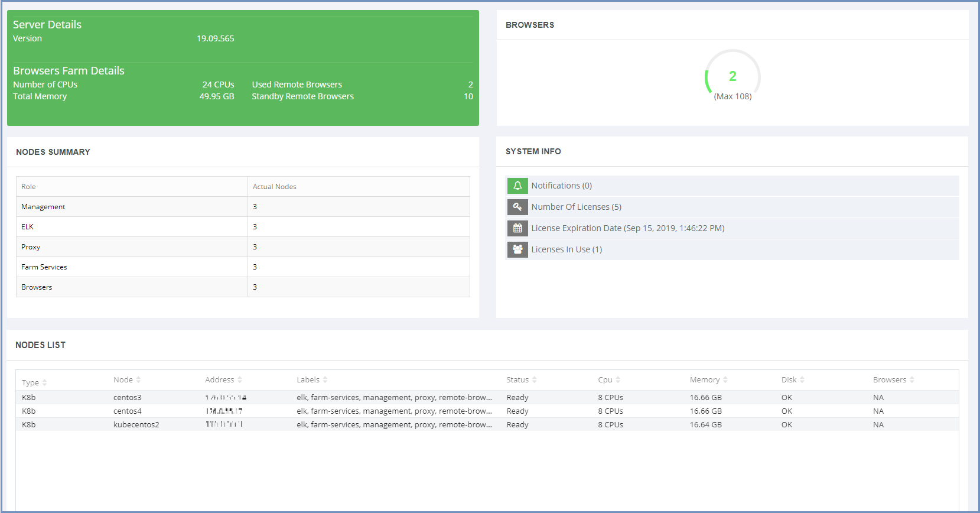980x513 pixels.
Task: Select the centos3 node row
Action: (487, 397)
